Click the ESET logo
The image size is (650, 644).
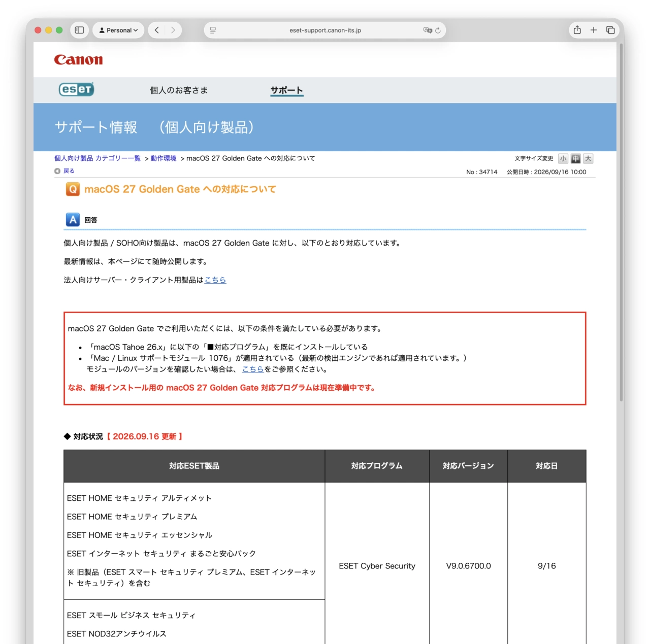(x=76, y=89)
